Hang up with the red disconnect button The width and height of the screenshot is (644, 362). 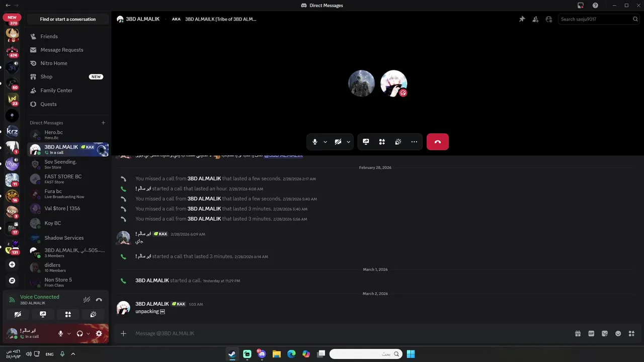pos(438,142)
